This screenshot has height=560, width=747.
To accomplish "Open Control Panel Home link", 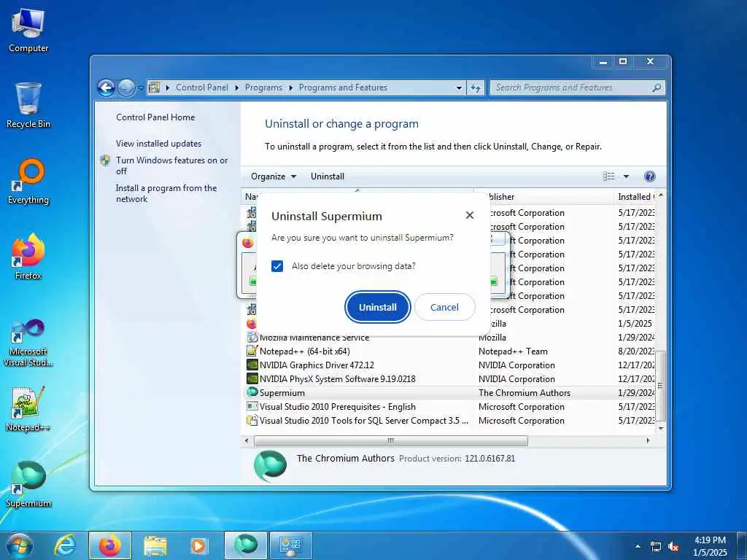I will coord(155,117).
